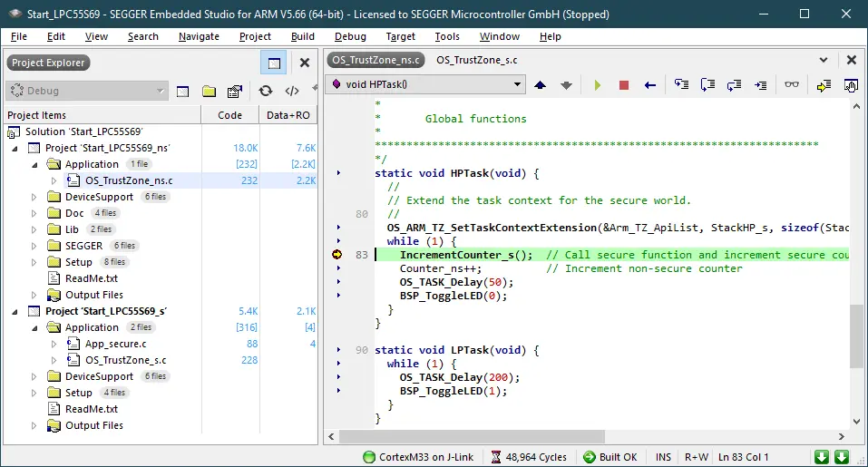
Task: Click the blue up arrow in editor toolbar
Action: (x=541, y=85)
